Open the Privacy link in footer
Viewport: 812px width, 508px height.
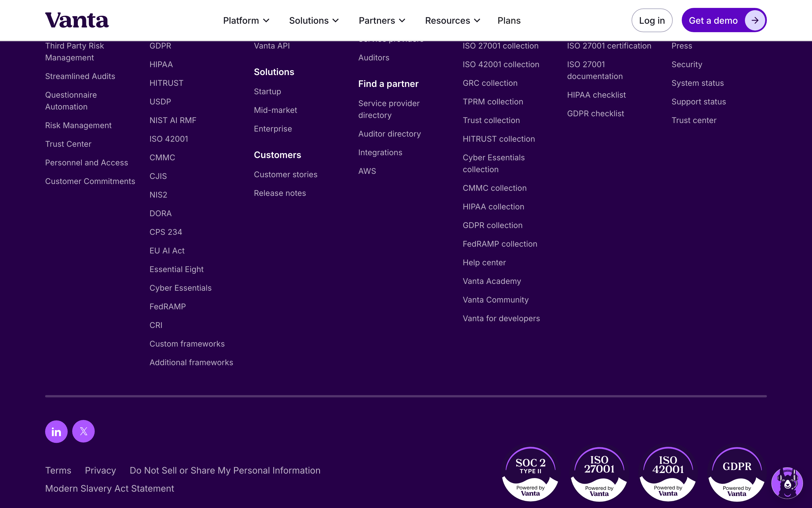(100, 470)
